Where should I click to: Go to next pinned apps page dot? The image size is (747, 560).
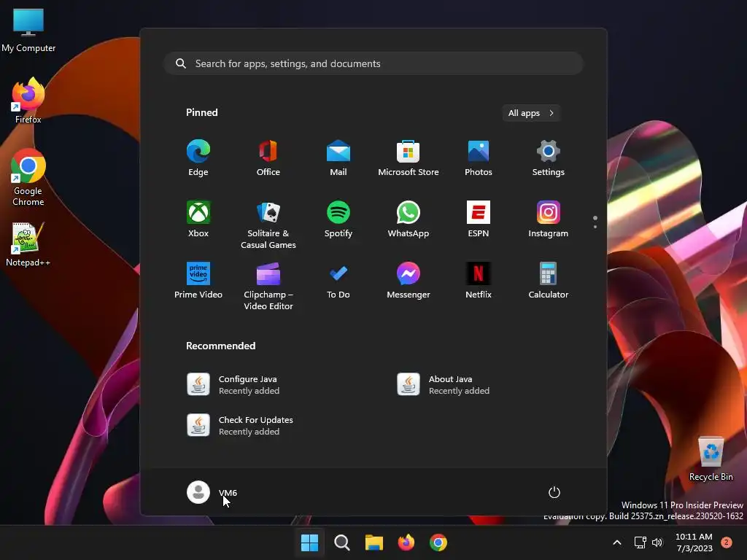(x=595, y=227)
